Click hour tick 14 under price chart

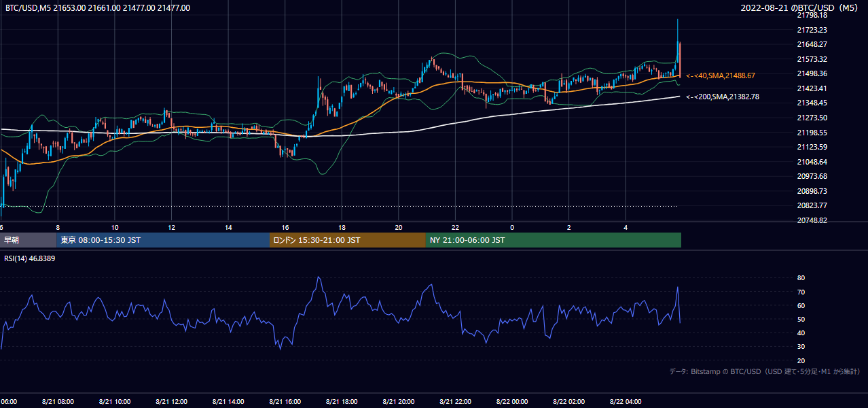(x=228, y=227)
